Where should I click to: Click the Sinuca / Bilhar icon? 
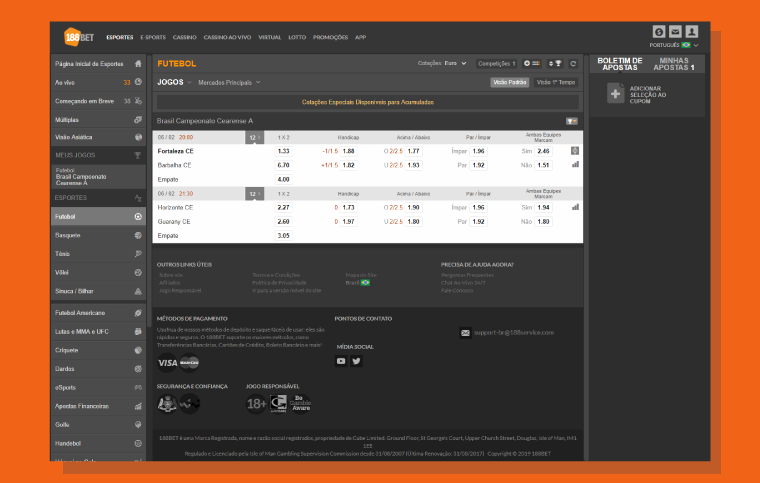[138, 291]
